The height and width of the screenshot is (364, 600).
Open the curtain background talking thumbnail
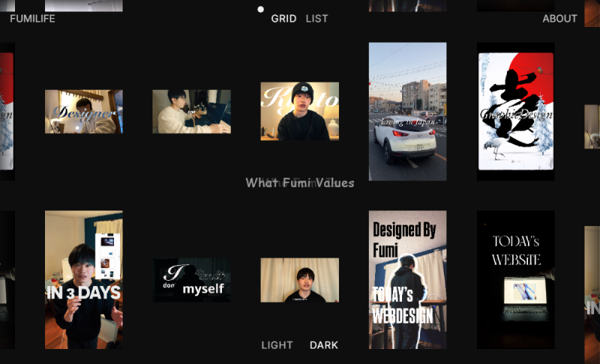pyautogui.click(x=299, y=280)
